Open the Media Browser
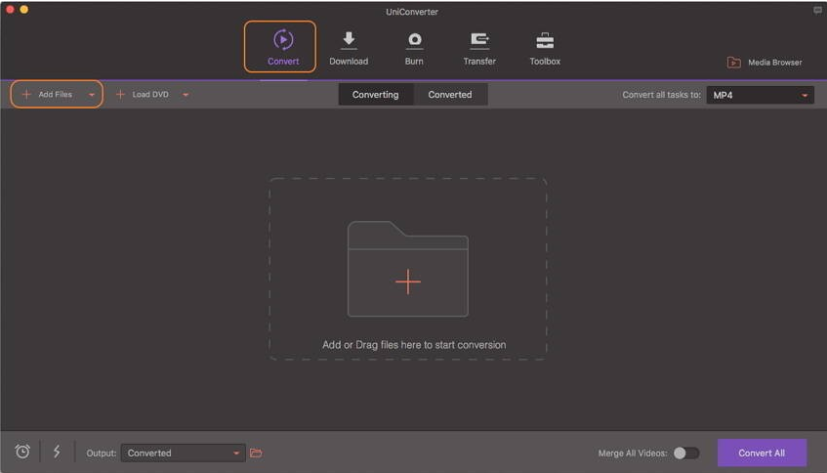Viewport: 827px width, 473px height. [764, 62]
